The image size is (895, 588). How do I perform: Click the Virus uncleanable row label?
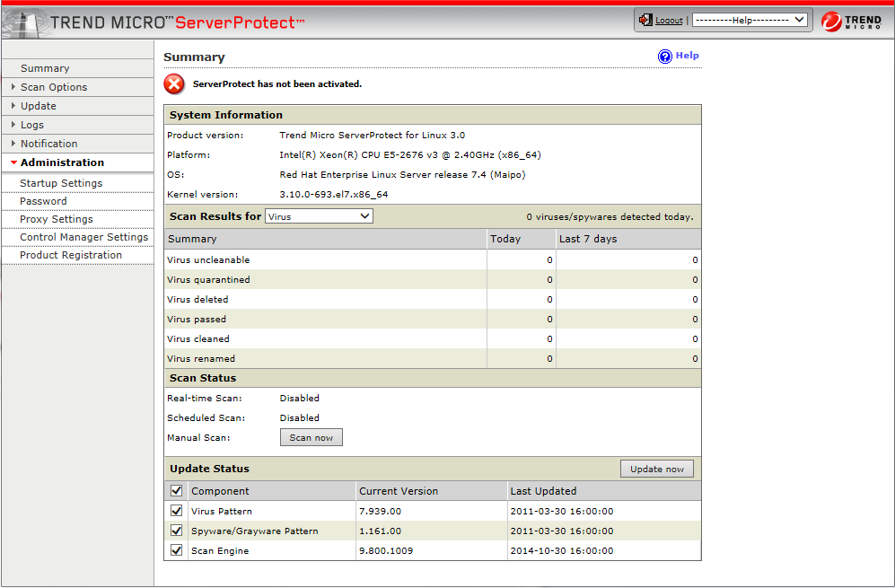pyautogui.click(x=208, y=259)
